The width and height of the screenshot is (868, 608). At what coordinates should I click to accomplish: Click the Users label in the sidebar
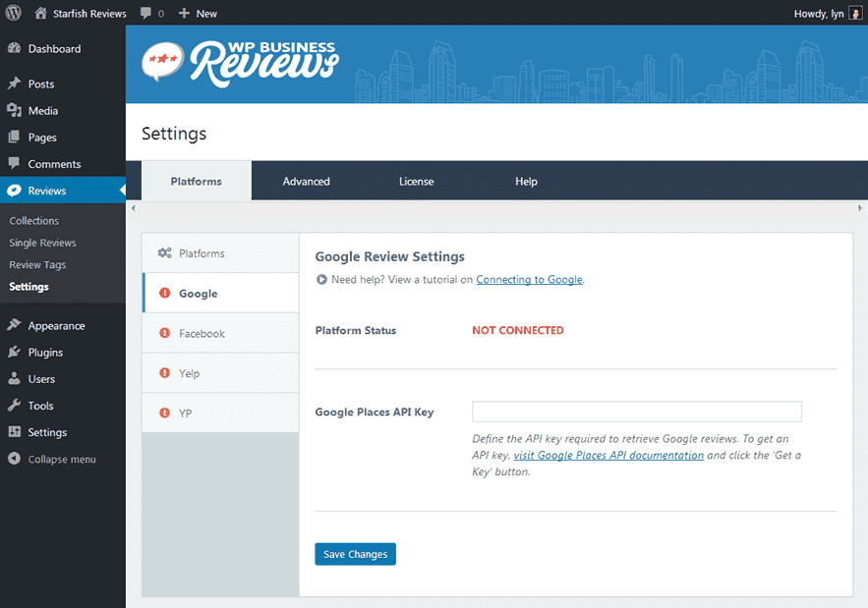[41, 379]
